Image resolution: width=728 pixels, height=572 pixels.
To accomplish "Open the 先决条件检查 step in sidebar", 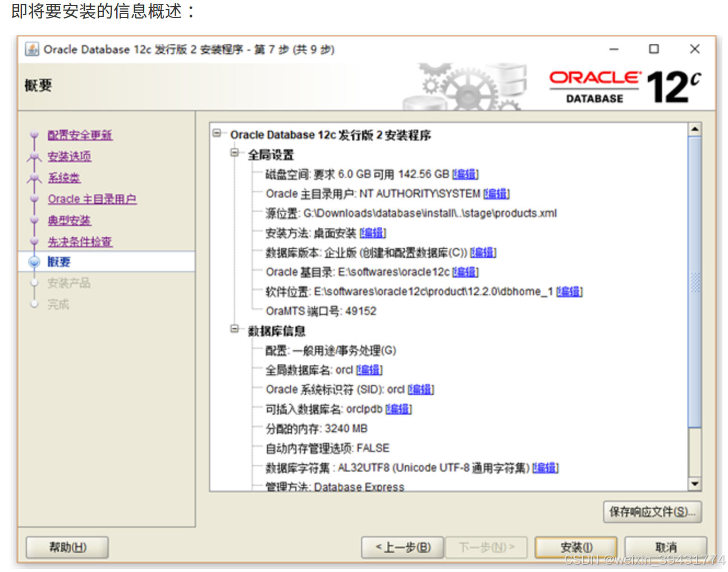I will pos(80,241).
